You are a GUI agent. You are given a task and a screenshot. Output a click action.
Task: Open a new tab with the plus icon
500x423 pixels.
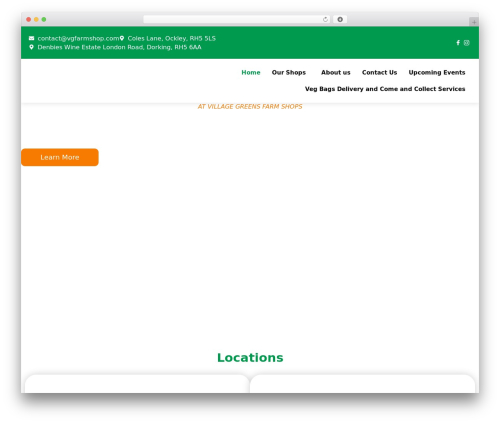pos(474,22)
